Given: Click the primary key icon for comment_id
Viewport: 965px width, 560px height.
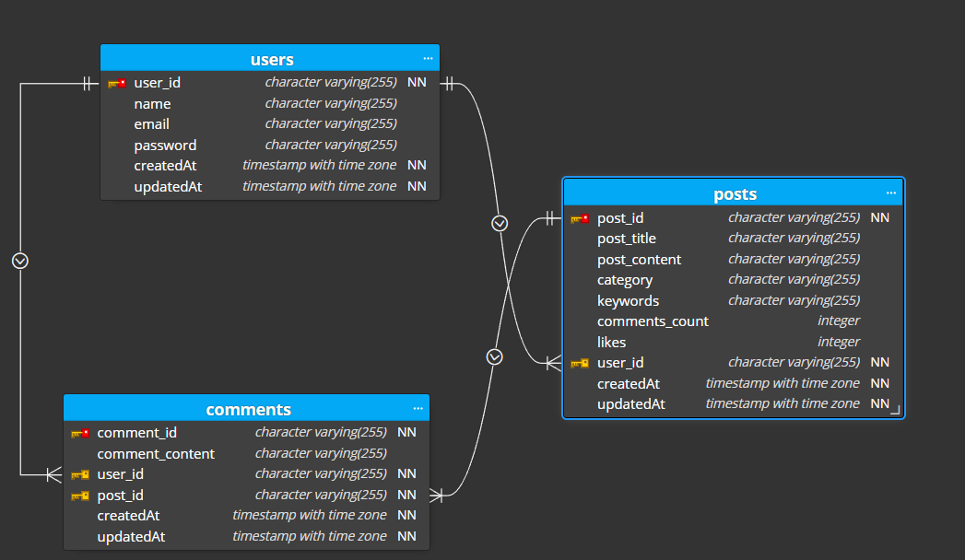Looking at the screenshot, I should click(x=81, y=432).
